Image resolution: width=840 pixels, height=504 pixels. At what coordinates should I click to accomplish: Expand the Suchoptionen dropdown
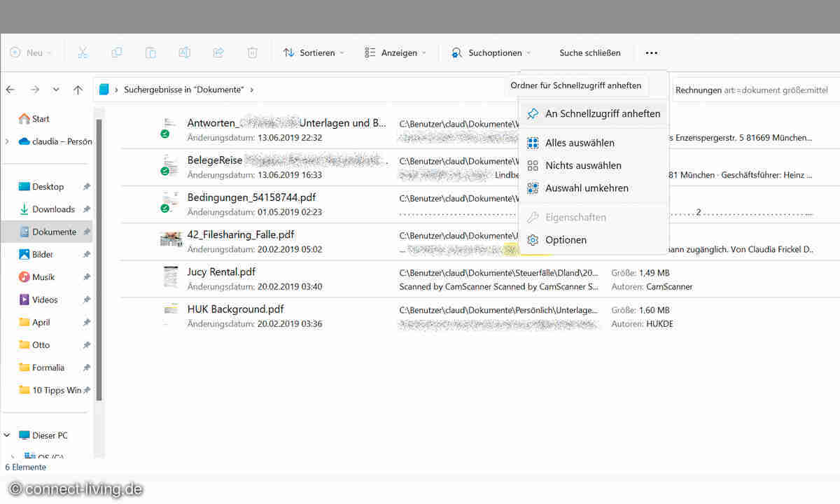click(491, 52)
